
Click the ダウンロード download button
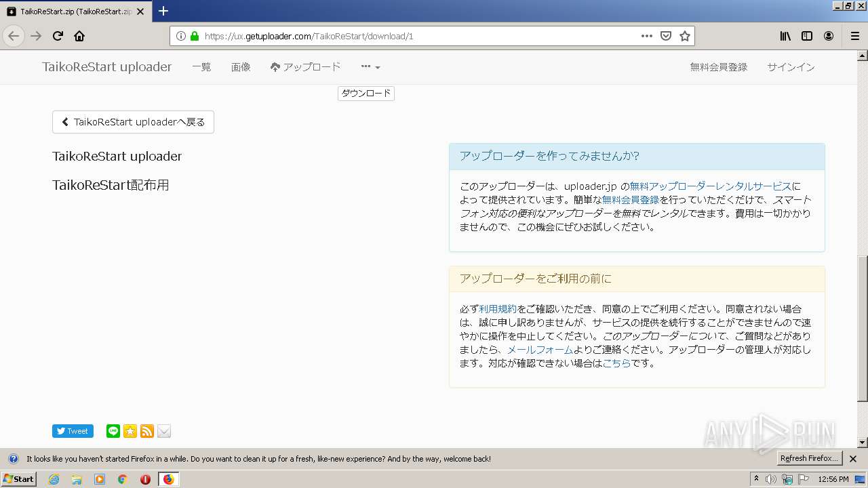coord(366,94)
